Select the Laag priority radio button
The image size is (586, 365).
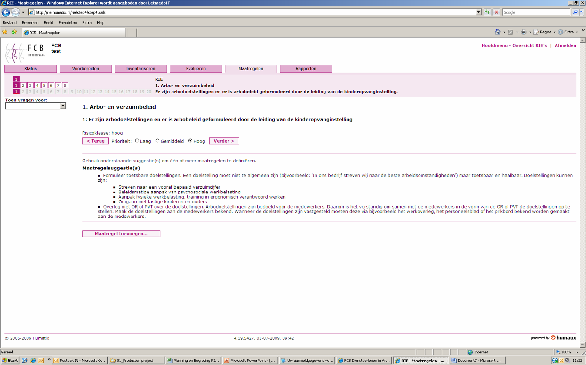(137, 141)
